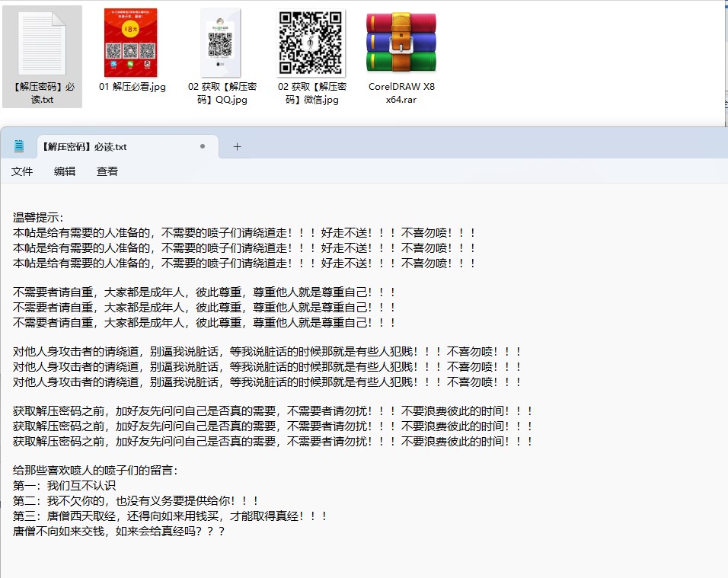
Task: Click the 温馨提示: line in Notepad
Action: click(x=38, y=217)
